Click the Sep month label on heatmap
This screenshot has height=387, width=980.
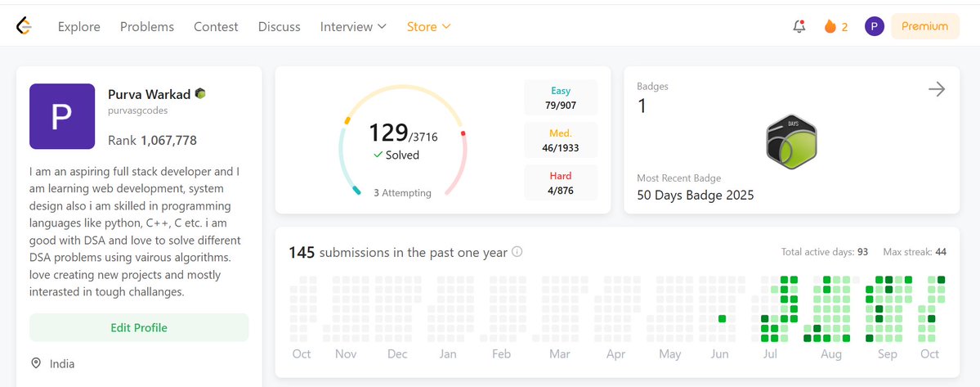888,354
